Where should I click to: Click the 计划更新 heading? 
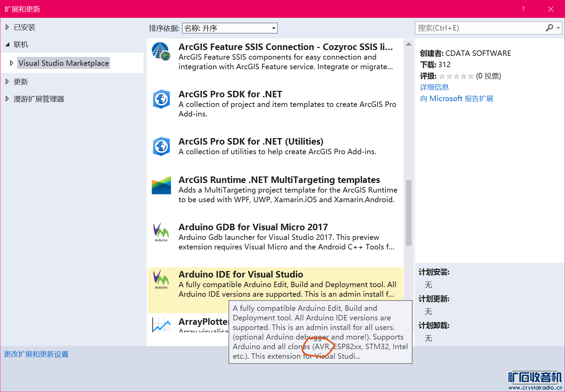tap(434, 299)
